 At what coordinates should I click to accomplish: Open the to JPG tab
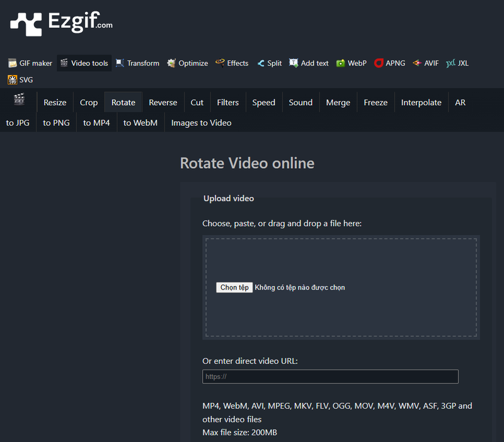pos(18,123)
